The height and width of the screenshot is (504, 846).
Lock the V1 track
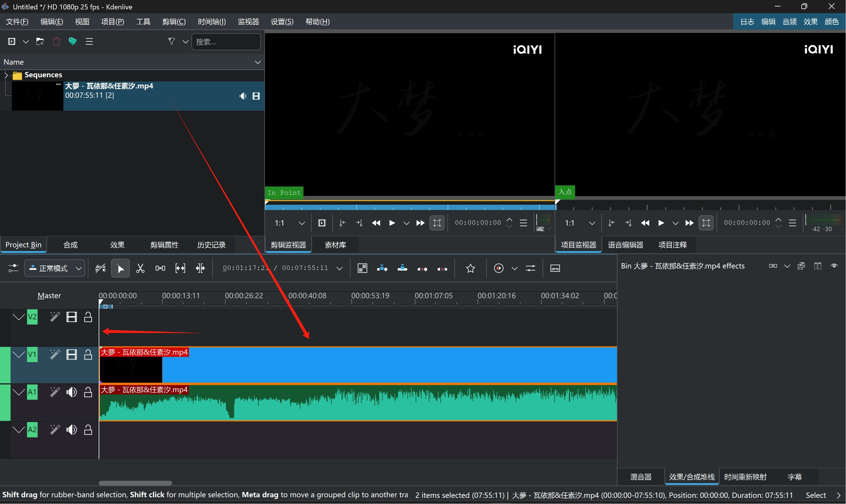88,355
